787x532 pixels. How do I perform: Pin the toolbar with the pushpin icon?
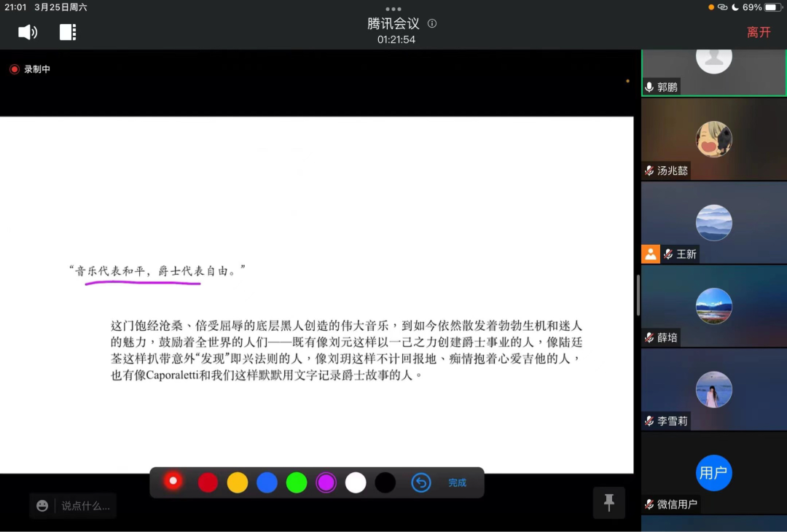pos(609,502)
